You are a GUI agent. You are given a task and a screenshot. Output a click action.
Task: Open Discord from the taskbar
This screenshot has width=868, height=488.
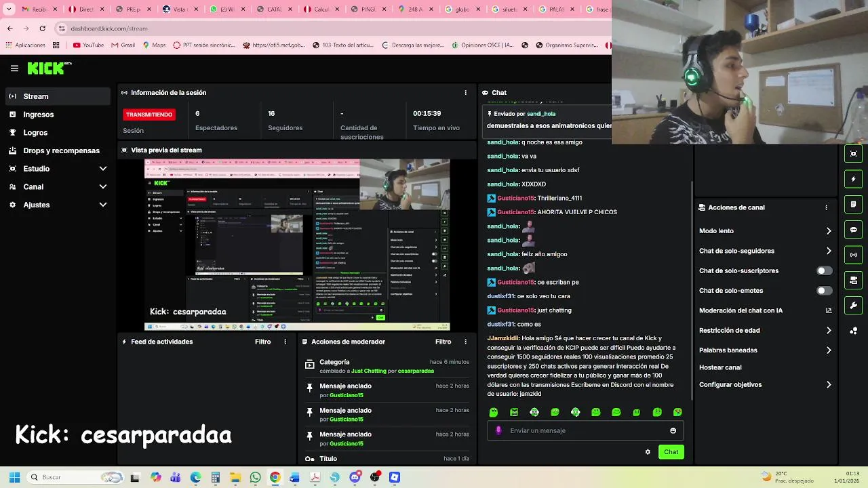click(355, 477)
